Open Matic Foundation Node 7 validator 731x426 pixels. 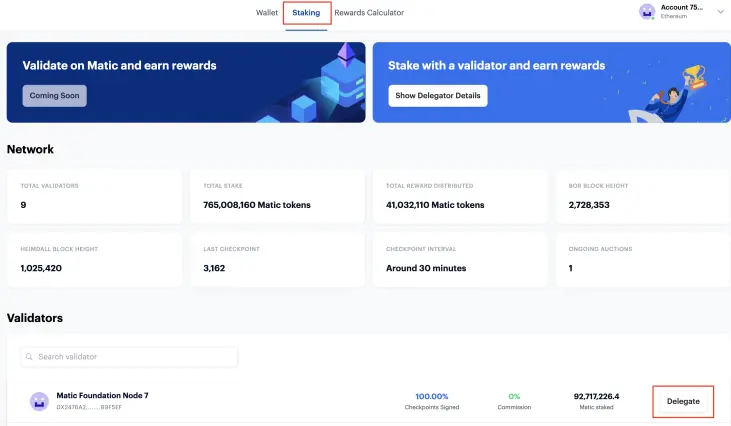point(102,395)
